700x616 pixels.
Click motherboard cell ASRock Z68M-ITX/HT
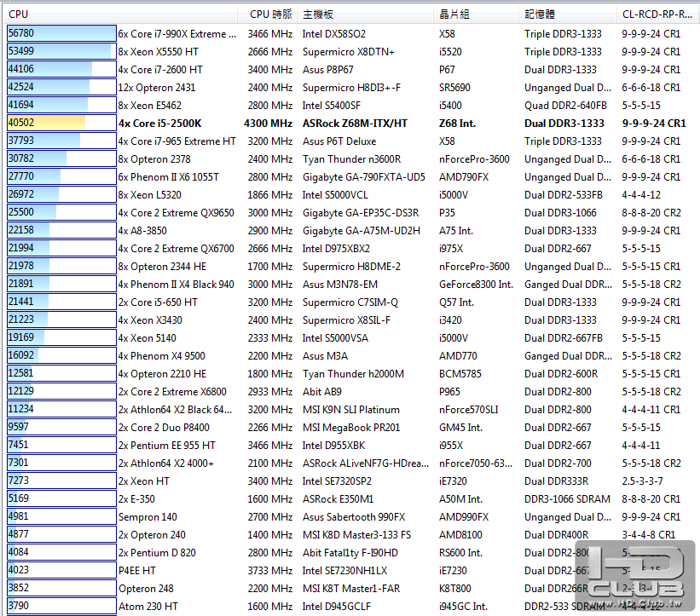pyautogui.click(x=355, y=123)
